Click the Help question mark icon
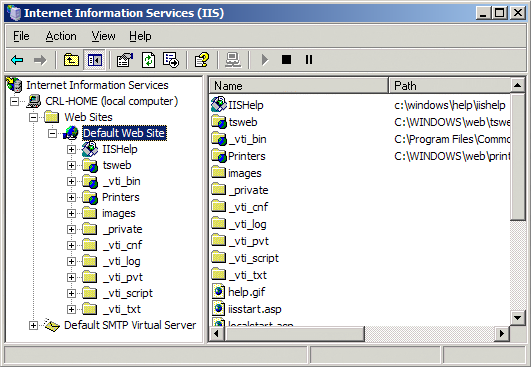Image resolution: width=531 pixels, height=367 pixels. [x=202, y=60]
